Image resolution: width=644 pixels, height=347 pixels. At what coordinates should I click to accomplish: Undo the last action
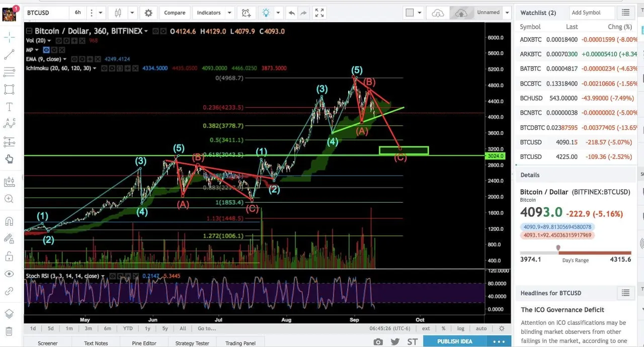point(291,13)
